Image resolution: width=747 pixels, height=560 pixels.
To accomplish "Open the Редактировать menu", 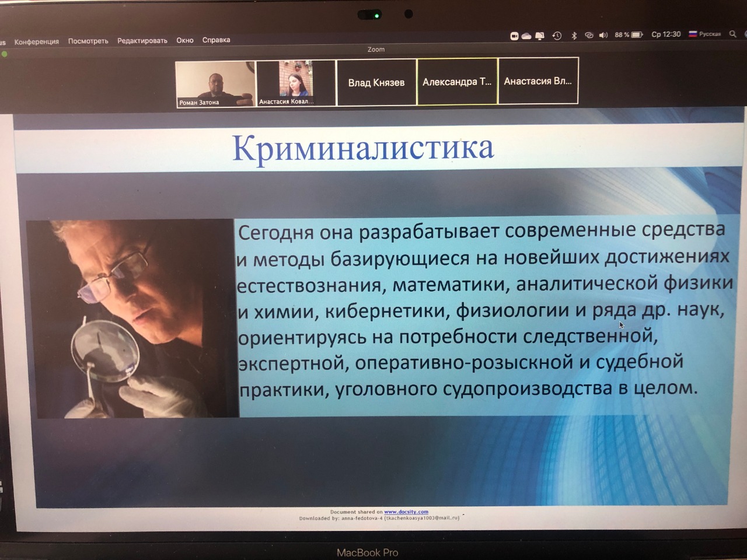I will pyautogui.click(x=142, y=41).
